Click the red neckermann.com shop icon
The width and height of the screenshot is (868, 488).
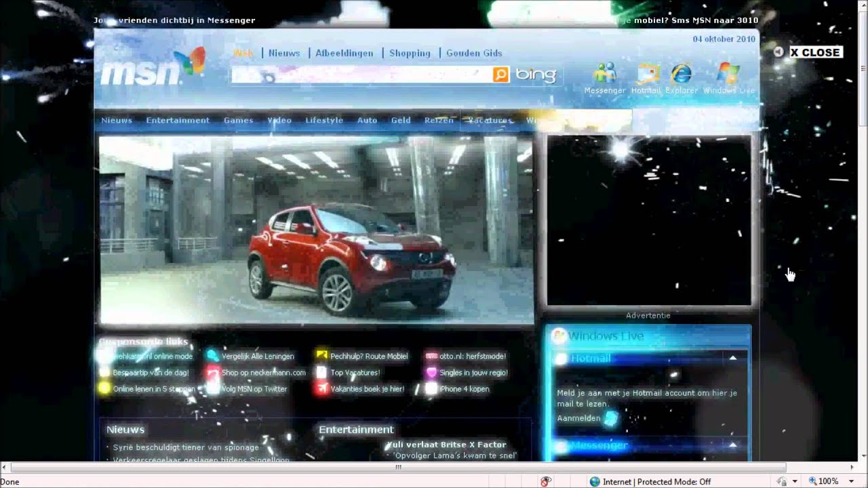point(213,372)
